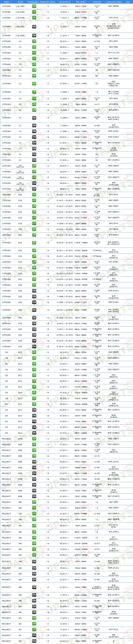
Task: Click engine code KFV (TU3A), KFT (TU3A)
Action: point(114,93)
